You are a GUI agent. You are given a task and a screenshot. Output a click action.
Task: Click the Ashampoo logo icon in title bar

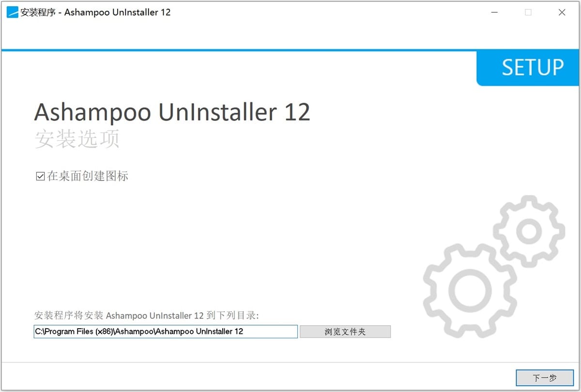(x=12, y=12)
